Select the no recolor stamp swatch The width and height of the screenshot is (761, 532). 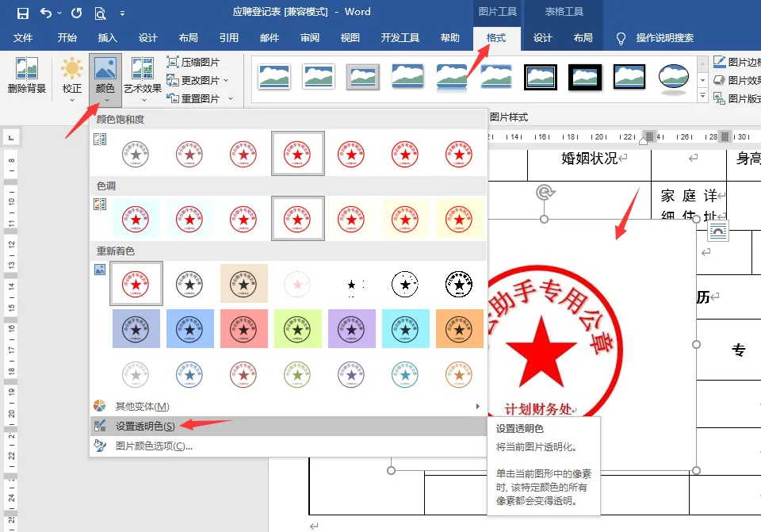coord(136,284)
